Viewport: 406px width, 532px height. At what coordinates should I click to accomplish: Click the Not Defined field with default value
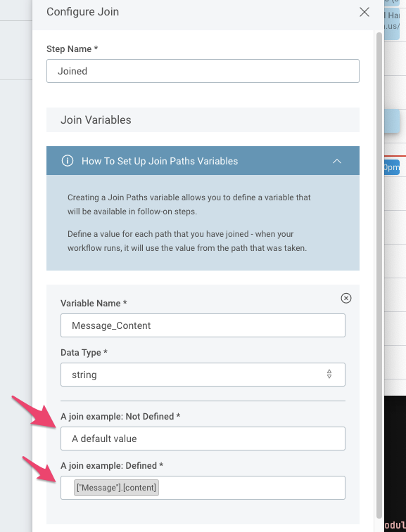[203, 439]
